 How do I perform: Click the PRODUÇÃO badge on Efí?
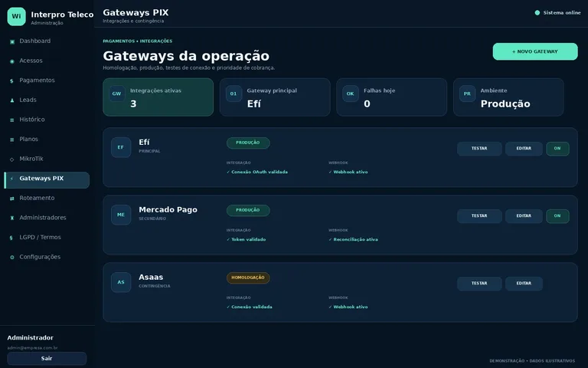point(248,143)
